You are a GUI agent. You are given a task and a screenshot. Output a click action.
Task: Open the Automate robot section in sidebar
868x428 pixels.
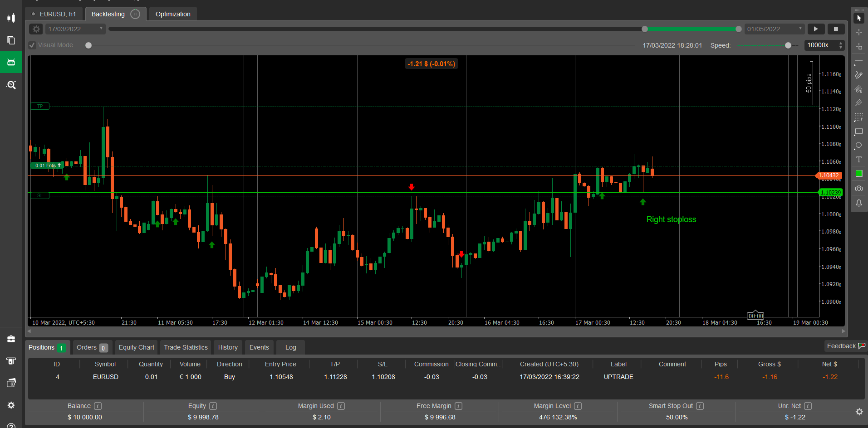[11, 62]
